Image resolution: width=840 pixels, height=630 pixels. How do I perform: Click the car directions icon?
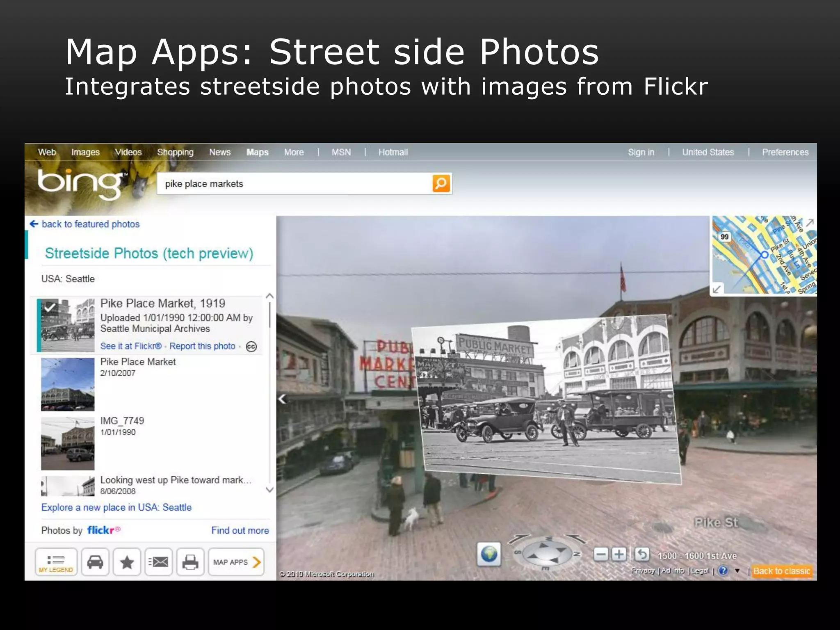click(95, 562)
